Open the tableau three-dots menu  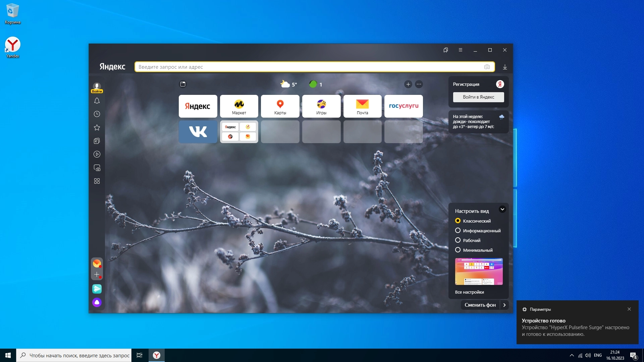pyautogui.click(x=419, y=84)
